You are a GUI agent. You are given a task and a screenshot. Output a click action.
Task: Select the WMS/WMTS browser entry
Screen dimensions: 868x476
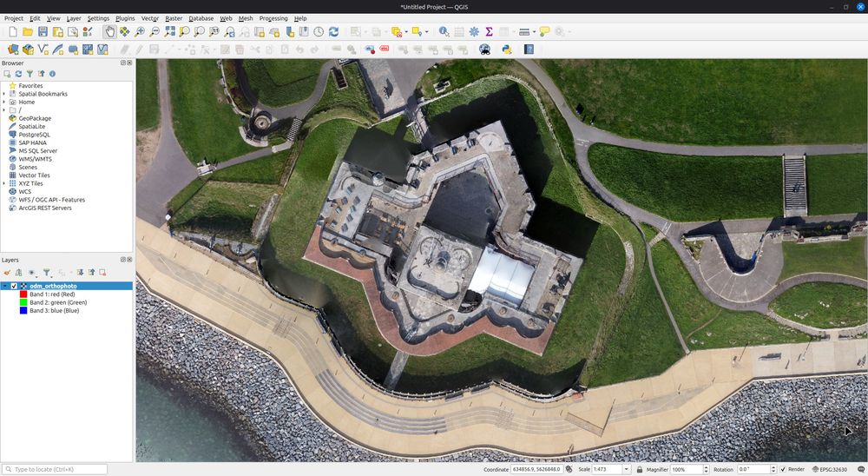pyautogui.click(x=35, y=159)
